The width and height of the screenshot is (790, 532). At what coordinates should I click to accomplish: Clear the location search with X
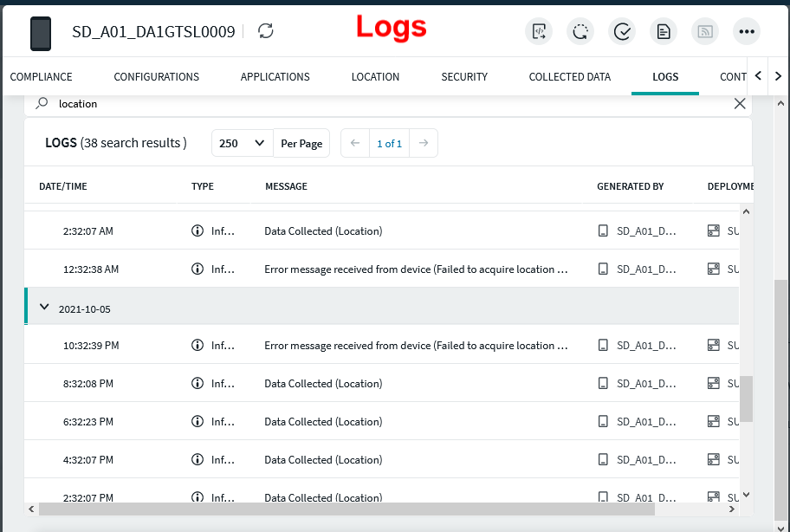pos(740,104)
